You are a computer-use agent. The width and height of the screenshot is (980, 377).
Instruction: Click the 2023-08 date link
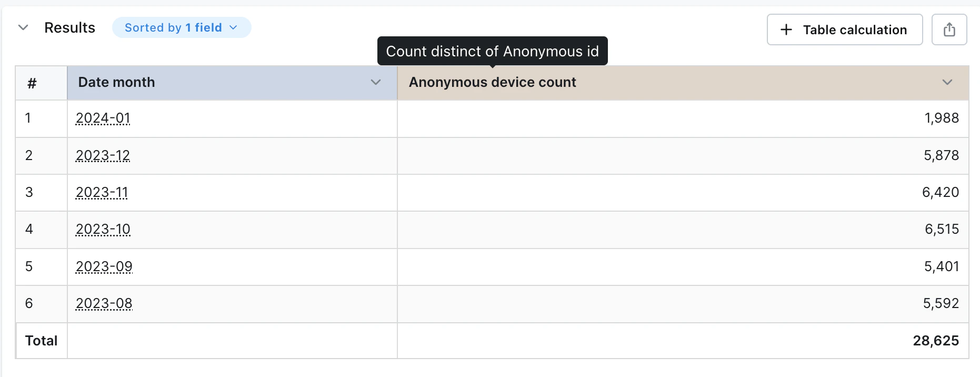pyautogui.click(x=104, y=303)
